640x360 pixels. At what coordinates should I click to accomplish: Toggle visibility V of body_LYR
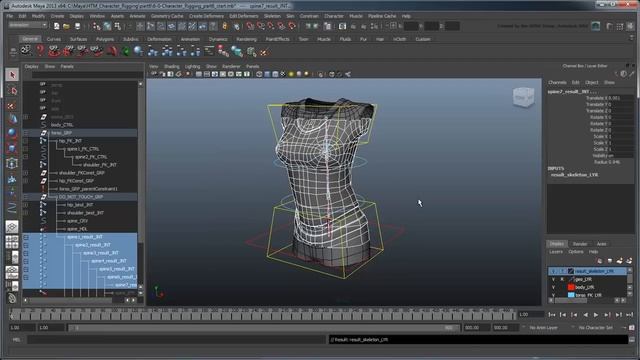click(553, 287)
